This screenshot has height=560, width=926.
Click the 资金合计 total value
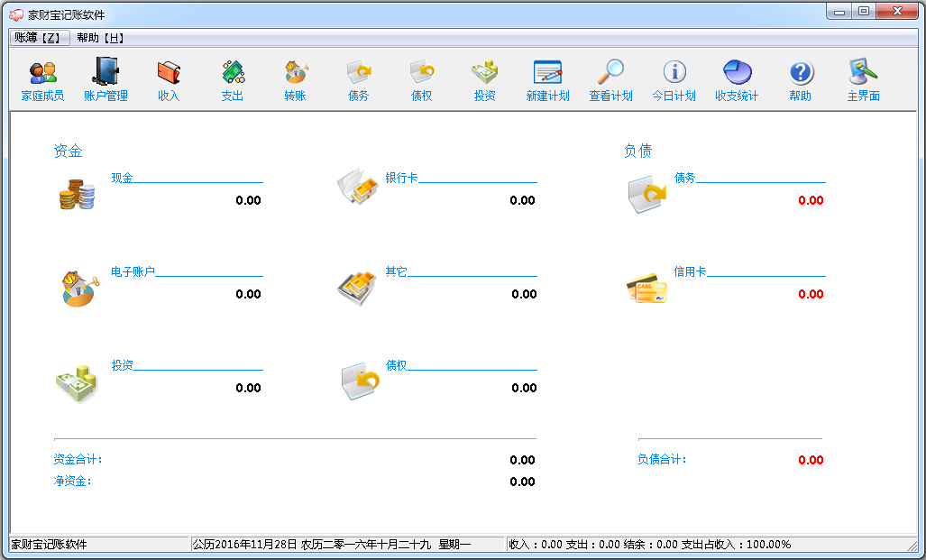tap(523, 460)
